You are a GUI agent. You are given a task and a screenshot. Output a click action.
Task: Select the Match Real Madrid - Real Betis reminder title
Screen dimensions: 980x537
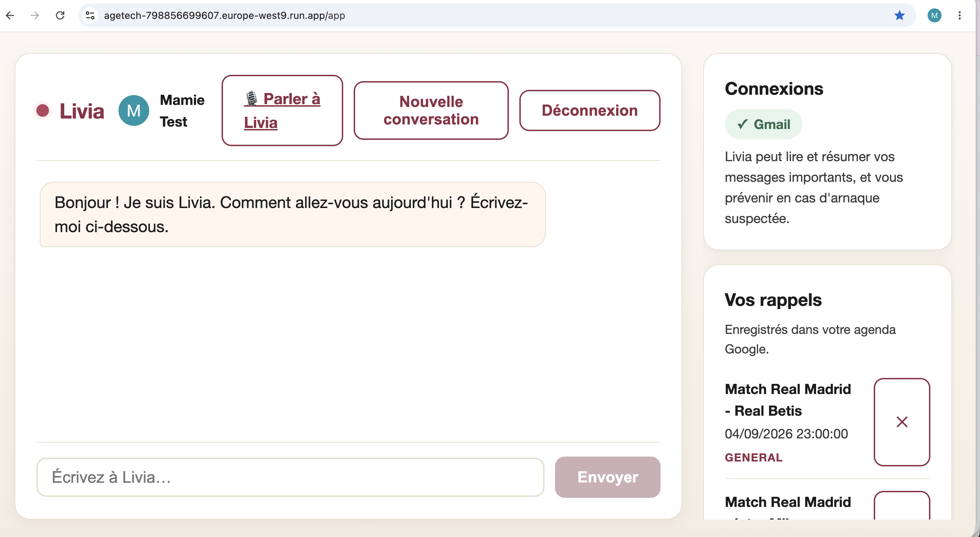(x=788, y=400)
